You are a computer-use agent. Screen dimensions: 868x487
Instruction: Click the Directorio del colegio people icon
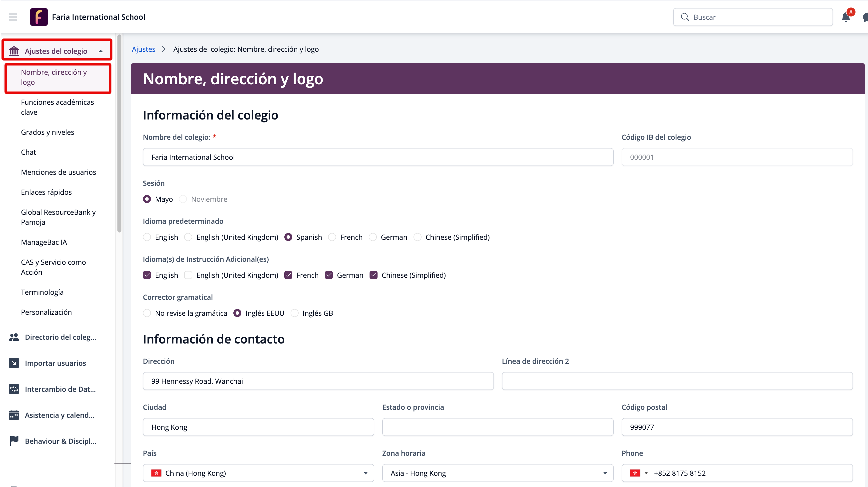point(14,337)
